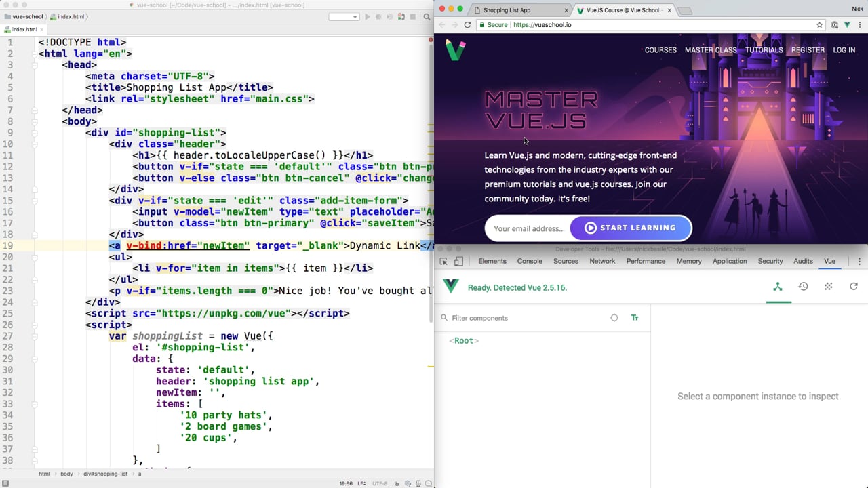Close the index.html editor tab
This screenshot has height=488, width=868.
(43, 30)
